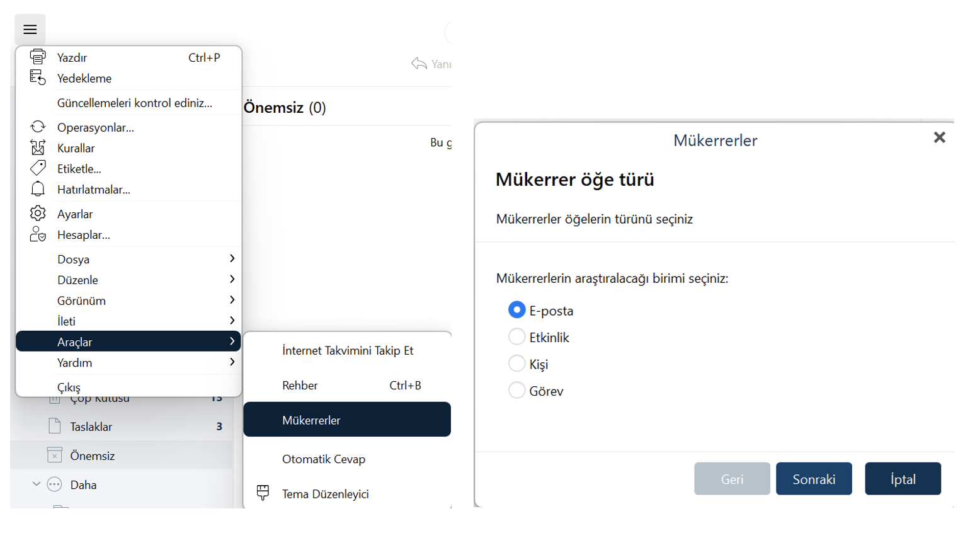Image resolution: width=980 pixels, height=533 pixels.
Task: Expand the Görünüm submenu chevron
Action: [232, 300]
